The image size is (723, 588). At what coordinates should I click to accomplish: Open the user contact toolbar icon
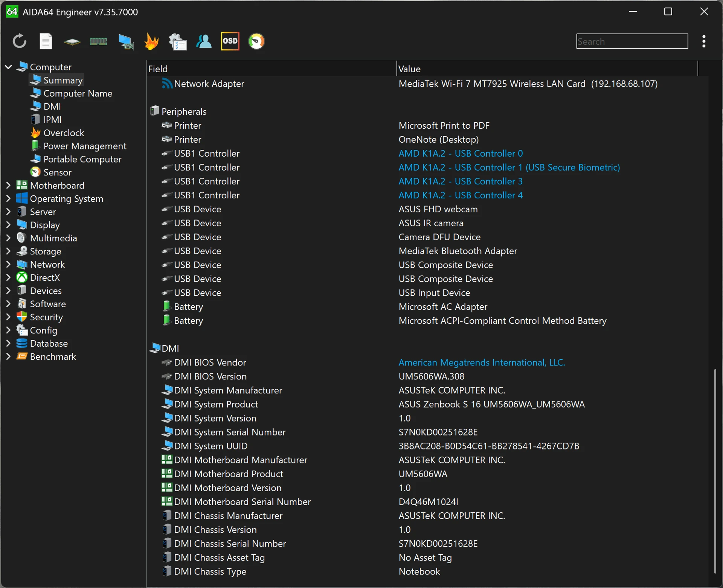click(204, 41)
